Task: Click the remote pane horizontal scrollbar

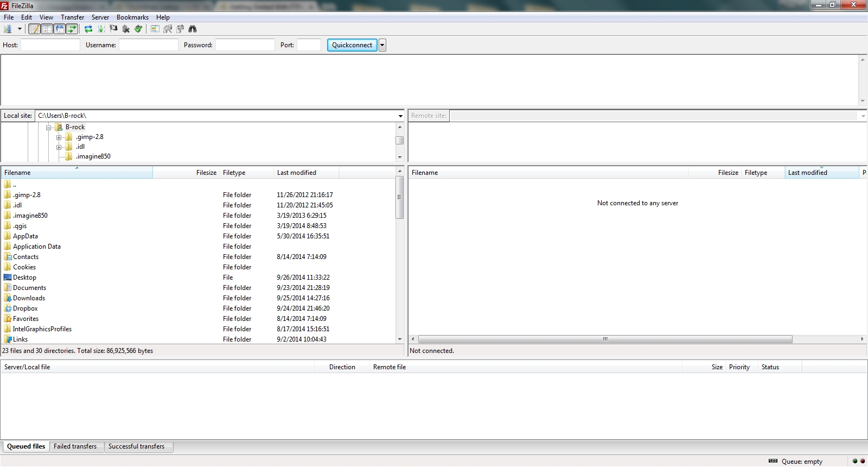Action: click(x=605, y=339)
